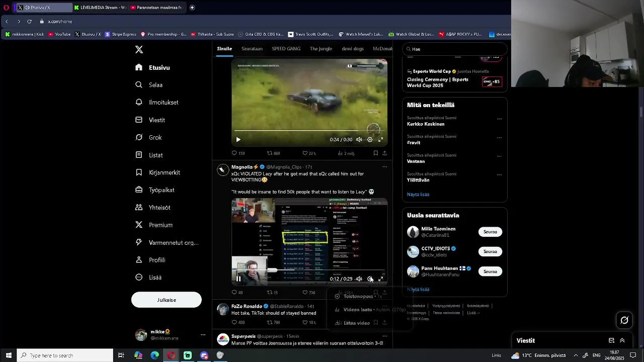Open Magnolia profile avatar
Image resolution: width=644 pixels, height=362 pixels.
click(223, 170)
